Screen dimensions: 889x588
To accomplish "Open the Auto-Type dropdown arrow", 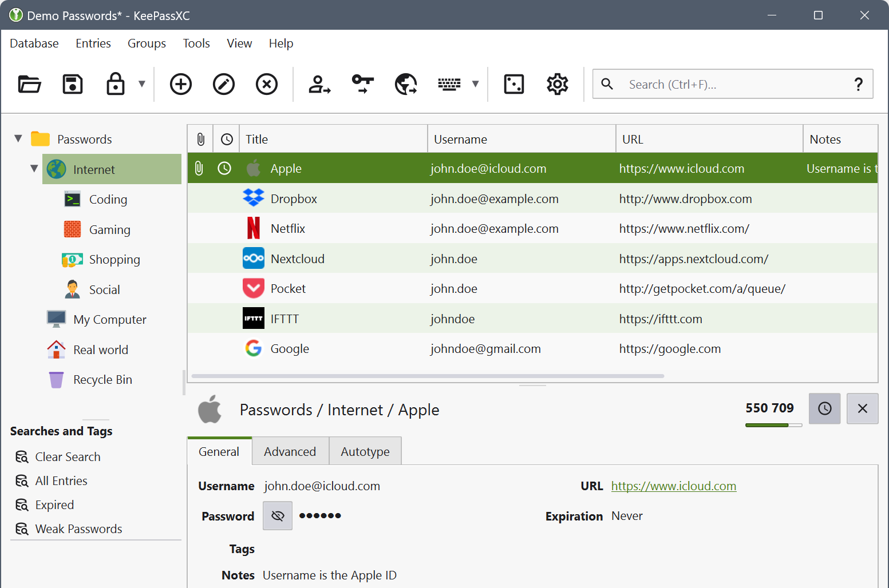I will pos(475,84).
